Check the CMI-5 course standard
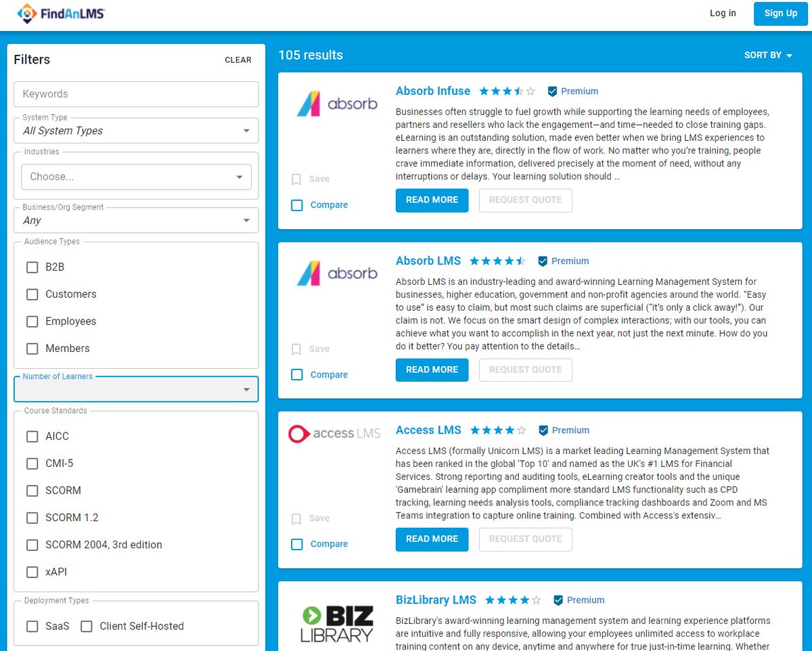This screenshot has width=812, height=651. tap(32, 464)
